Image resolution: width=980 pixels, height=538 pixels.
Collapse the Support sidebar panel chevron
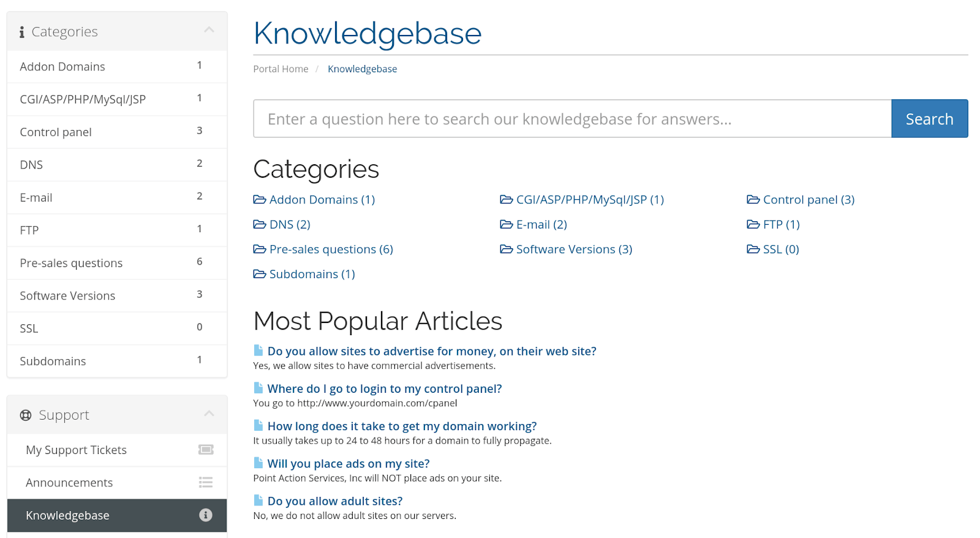coord(209,414)
